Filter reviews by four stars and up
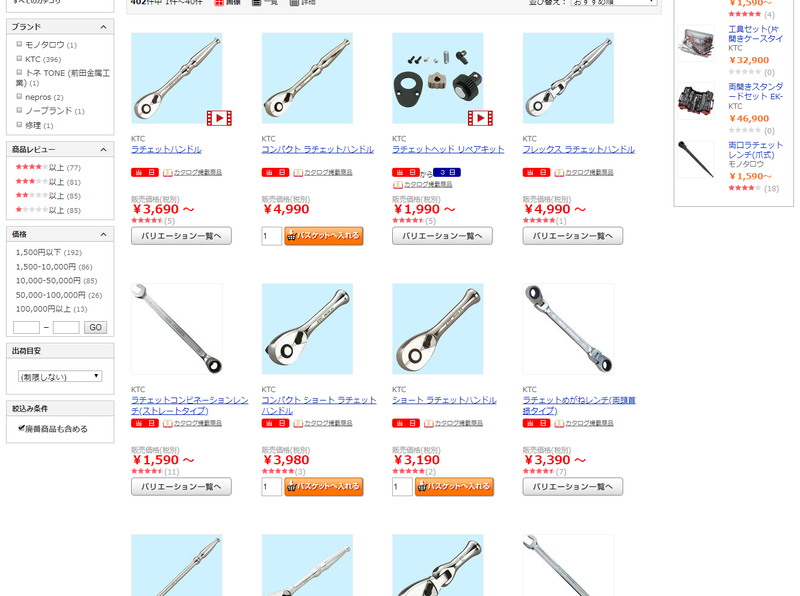The width and height of the screenshot is (800, 596). (48, 167)
